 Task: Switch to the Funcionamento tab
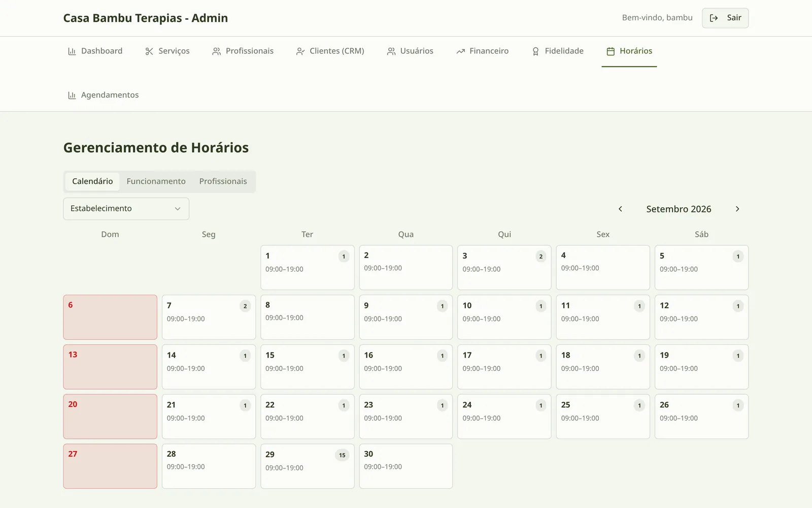(x=156, y=181)
